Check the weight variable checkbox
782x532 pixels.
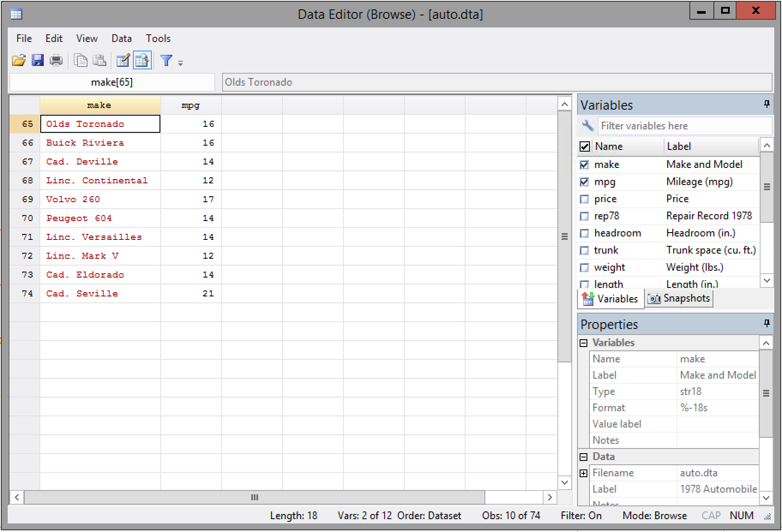(x=584, y=267)
